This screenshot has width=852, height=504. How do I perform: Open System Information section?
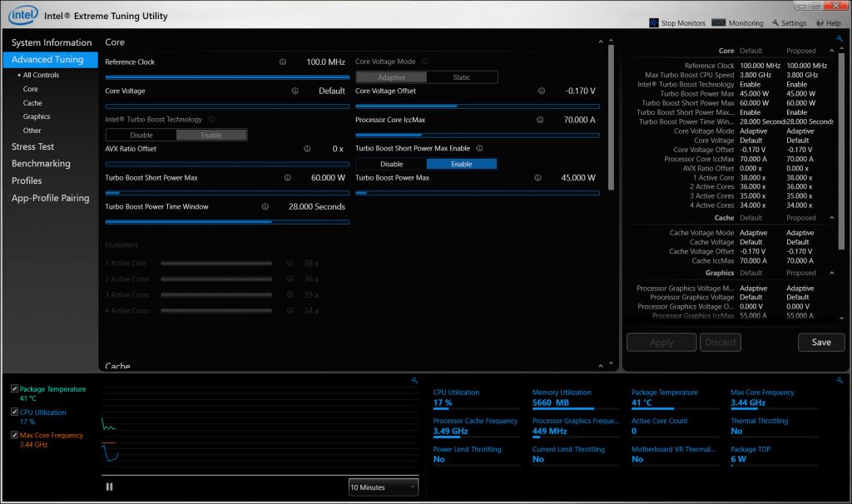[x=52, y=42]
